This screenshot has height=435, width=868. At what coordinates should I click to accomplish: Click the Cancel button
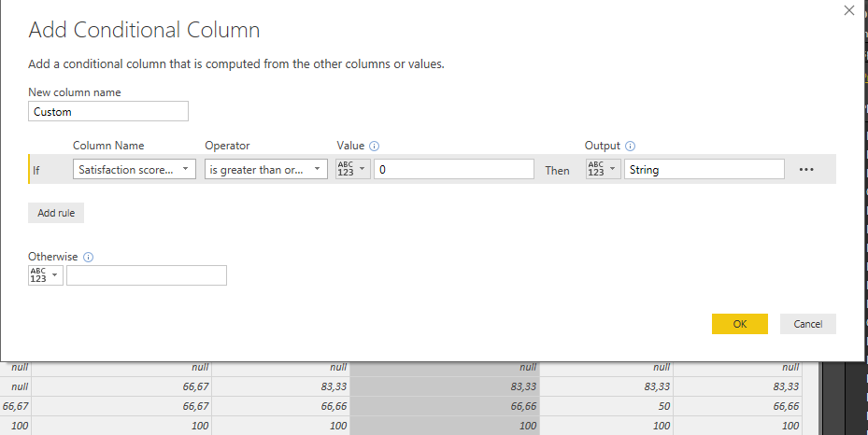pyautogui.click(x=807, y=324)
